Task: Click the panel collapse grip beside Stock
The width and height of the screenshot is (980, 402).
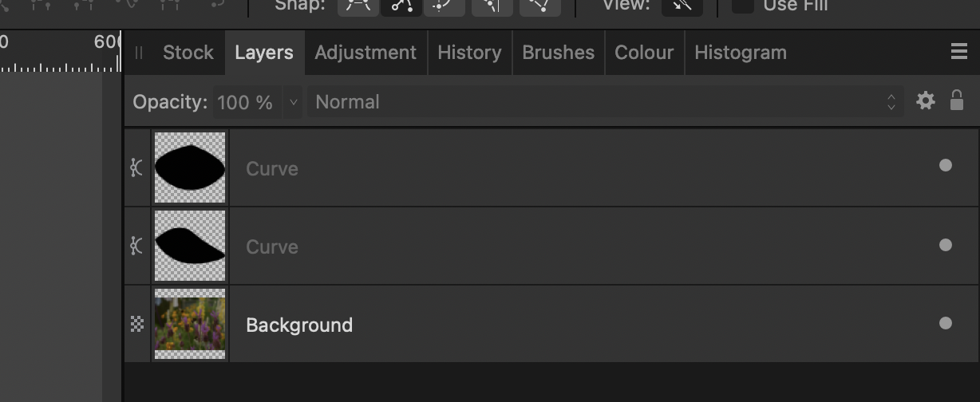Action: pyautogui.click(x=139, y=53)
